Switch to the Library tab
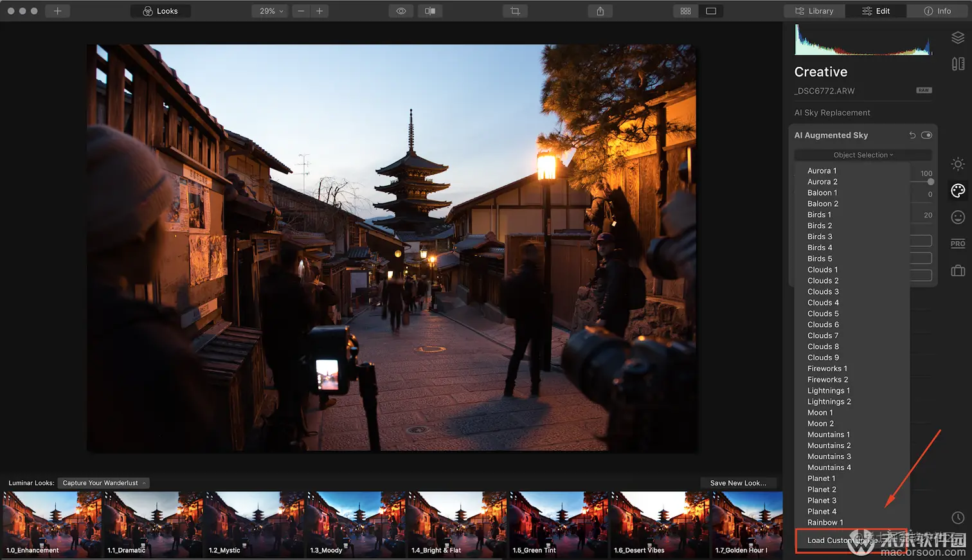Viewport: 972px width, 560px height. [814, 11]
